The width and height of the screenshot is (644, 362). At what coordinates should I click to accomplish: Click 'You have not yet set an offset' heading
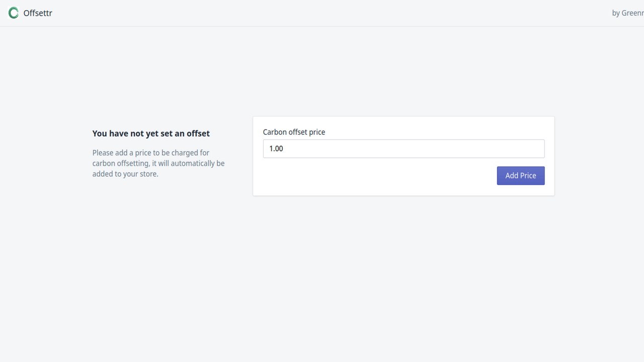tap(151, 133)
